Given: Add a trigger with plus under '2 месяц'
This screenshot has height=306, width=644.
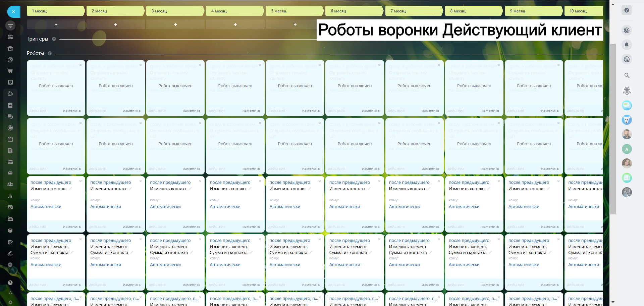Looking at the screenshot, I should tap(116, 24).
